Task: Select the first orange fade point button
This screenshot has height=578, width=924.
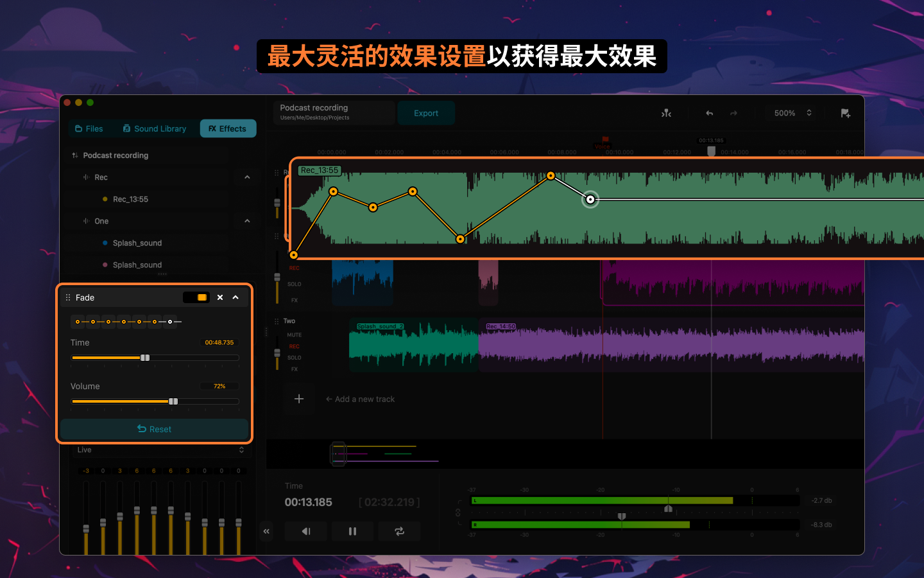Action: pyautogui.click(x=78, y=321)
